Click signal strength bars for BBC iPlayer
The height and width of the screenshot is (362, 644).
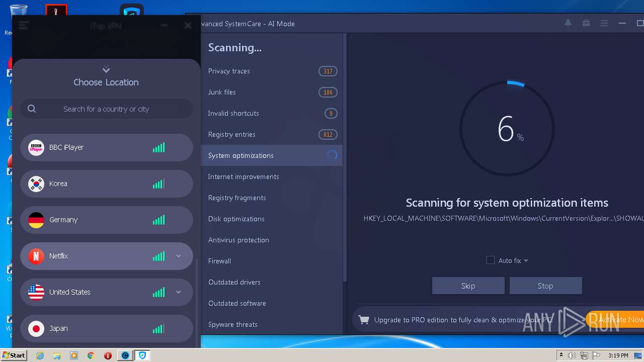point(158,147)
